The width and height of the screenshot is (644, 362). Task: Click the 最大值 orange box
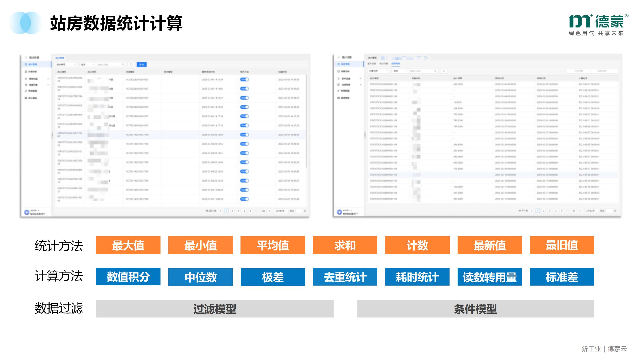point(128,245)
